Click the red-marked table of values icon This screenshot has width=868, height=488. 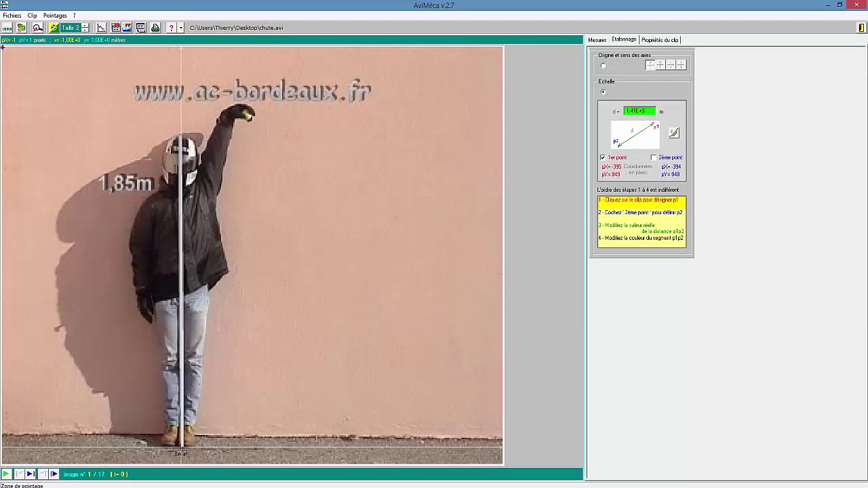pyautogui.click(x=116, y=28)
